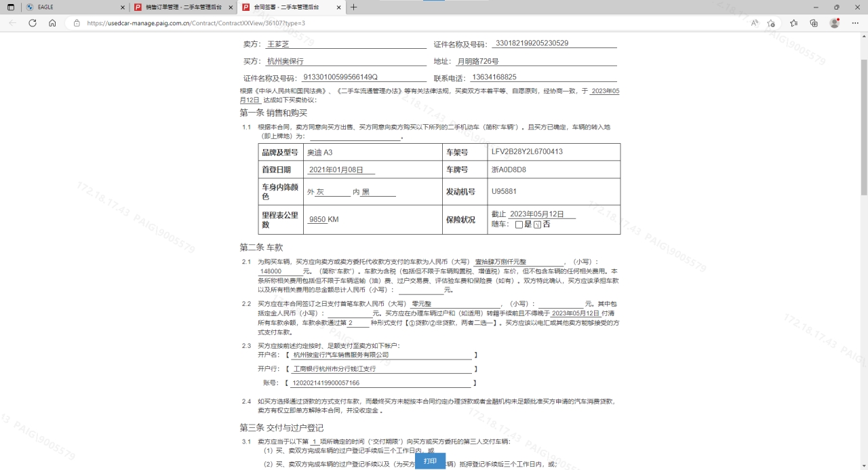
Task: Click the empty 上牌地 blank field
Action: point(355,136)
